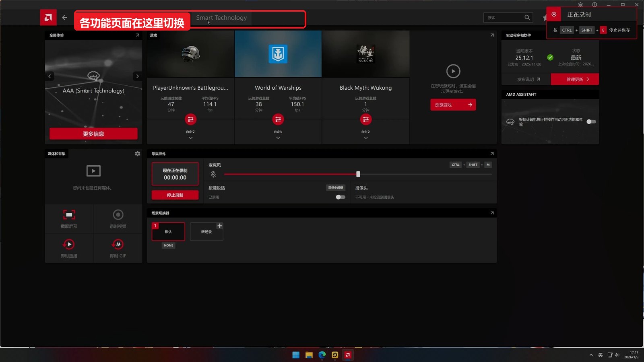Viewport: 644px width, 362px height.
Task: Show next carousel slide in global experience
Action: coord(138,76)
